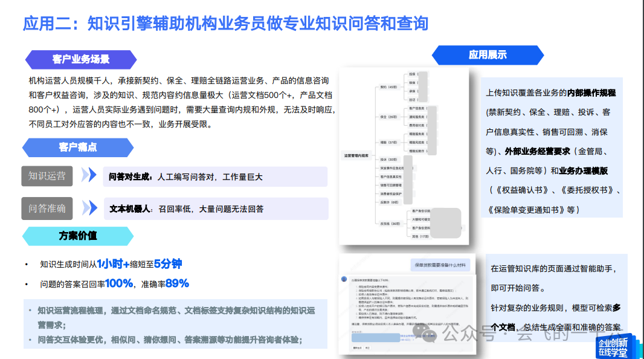Select the 投诉 (30项) mind map node
Viewport: 644px width, 359px height.
coord(389,160)
